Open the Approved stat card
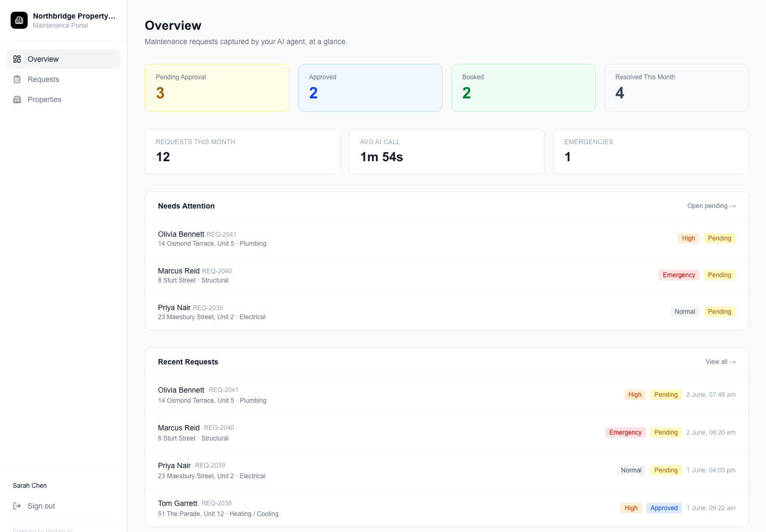 click(x=370, y=88)
